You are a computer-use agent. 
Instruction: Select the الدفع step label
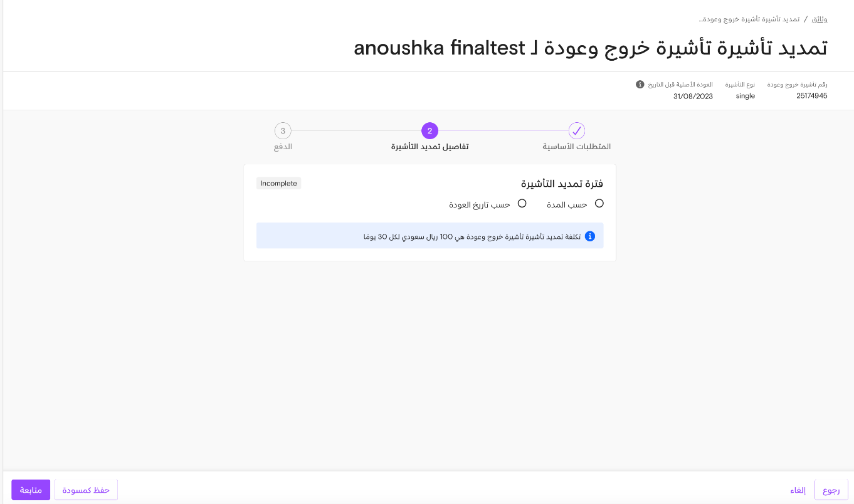pyautogui.click(x=283, y=147)
